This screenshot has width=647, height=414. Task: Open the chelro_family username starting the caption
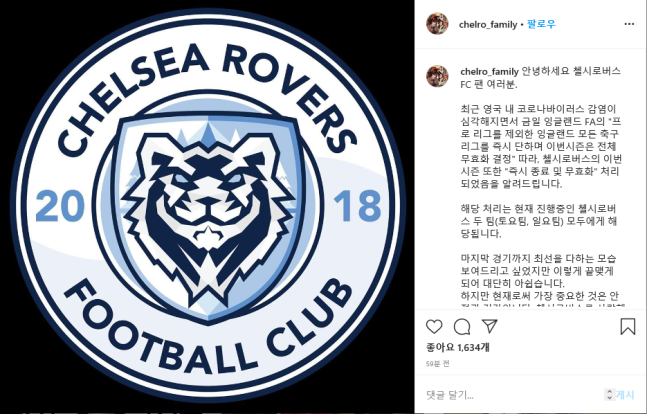489,72
